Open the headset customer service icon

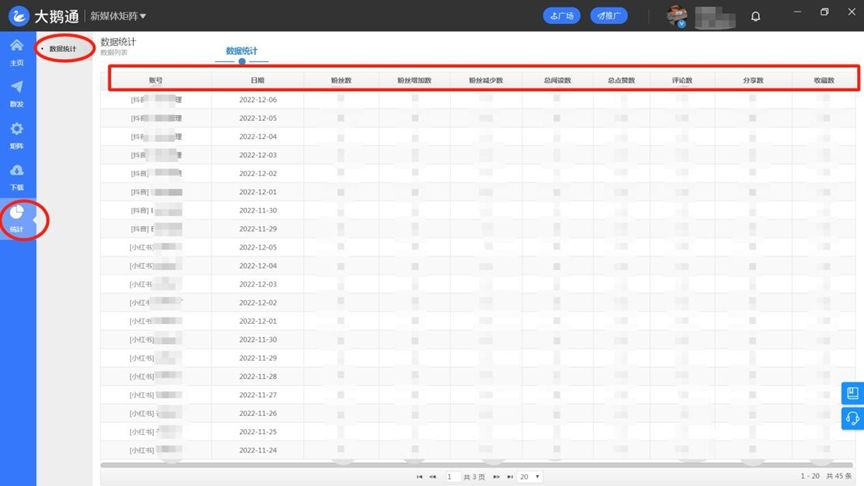852,417
